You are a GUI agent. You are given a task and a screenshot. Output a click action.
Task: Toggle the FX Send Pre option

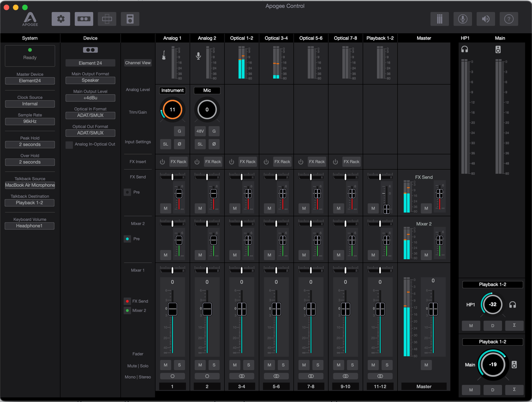point(127,192)
